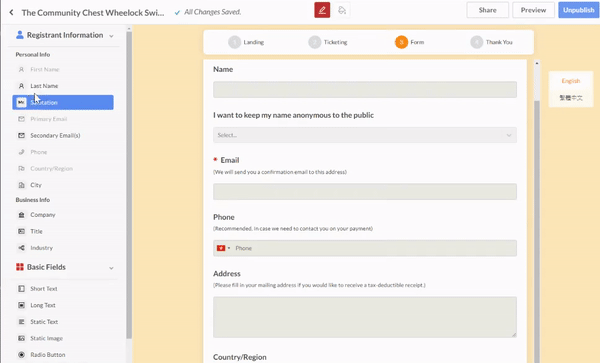Go to the Landing step
The height and width of the screenshot is (363, 600).
(x=246, y=42)
